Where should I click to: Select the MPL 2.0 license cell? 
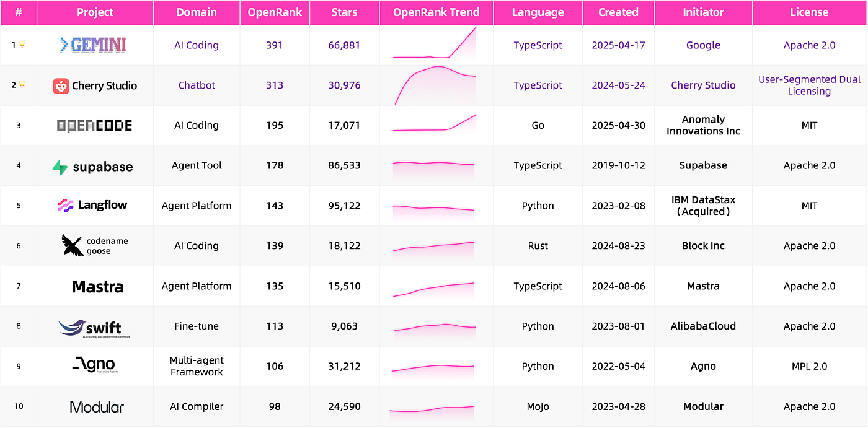[x=809, y=366]
